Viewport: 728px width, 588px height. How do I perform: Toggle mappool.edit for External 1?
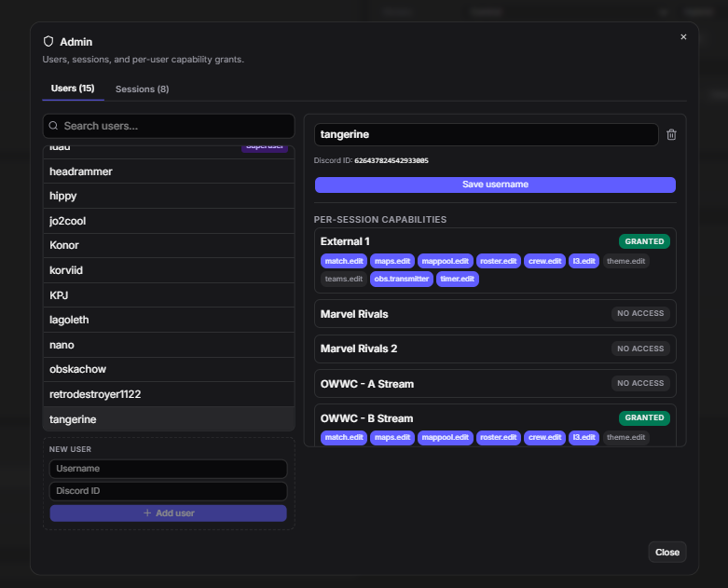[446, 261]
